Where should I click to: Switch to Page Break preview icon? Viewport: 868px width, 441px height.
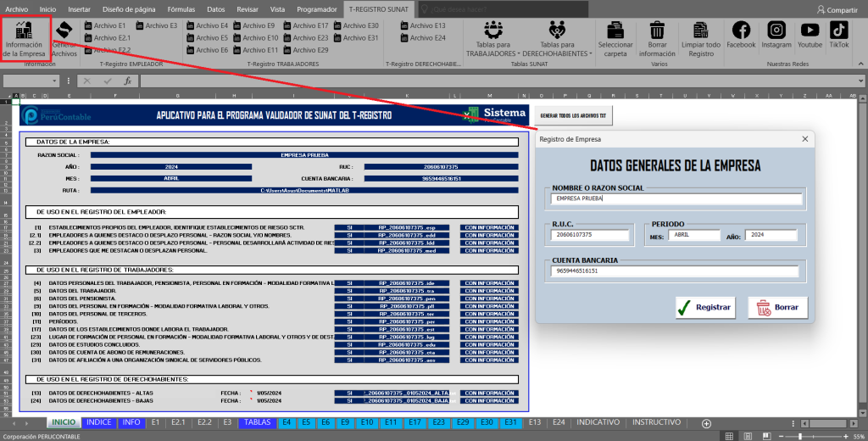[x=766, y=437]
